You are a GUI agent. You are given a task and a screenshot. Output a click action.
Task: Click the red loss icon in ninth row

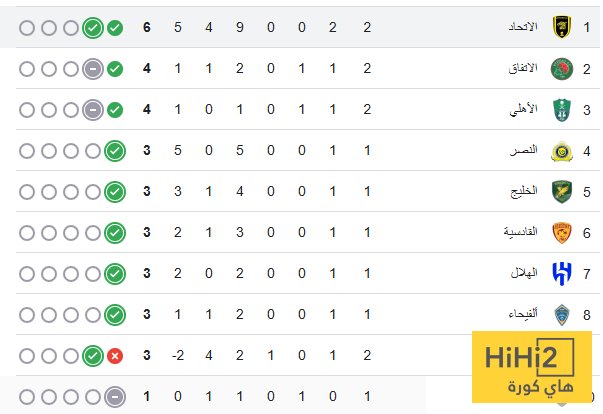(x=115, y=355)
